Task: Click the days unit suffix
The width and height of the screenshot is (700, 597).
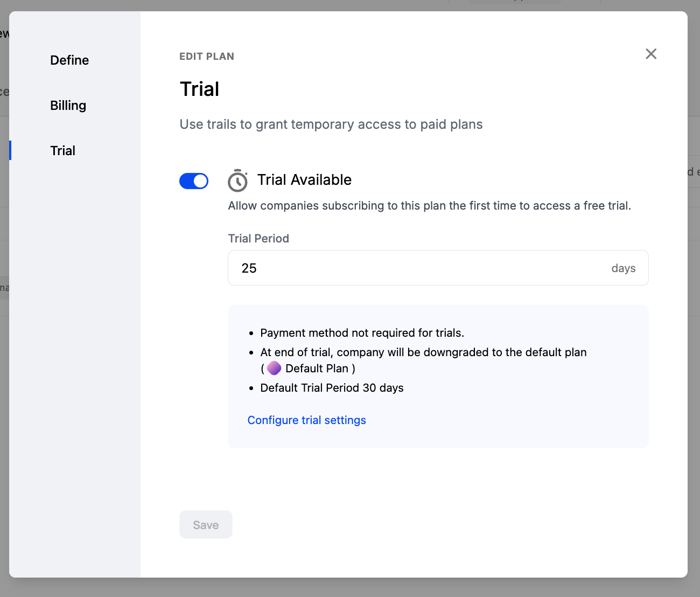Action: (x=623, y=268)
